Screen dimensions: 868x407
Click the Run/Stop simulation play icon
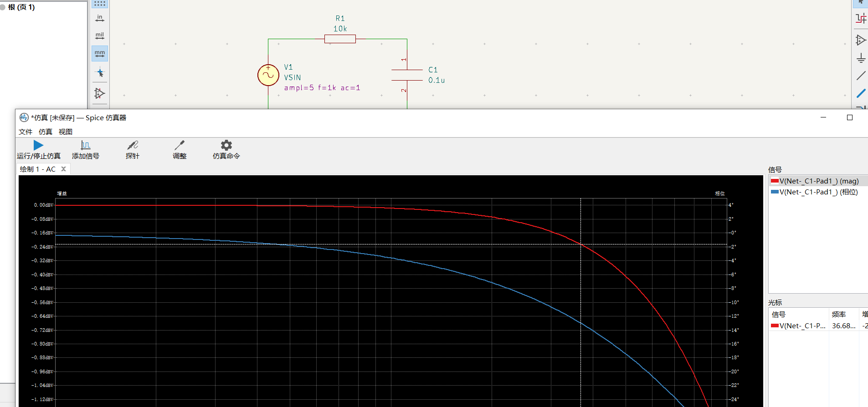pos(38,145)
